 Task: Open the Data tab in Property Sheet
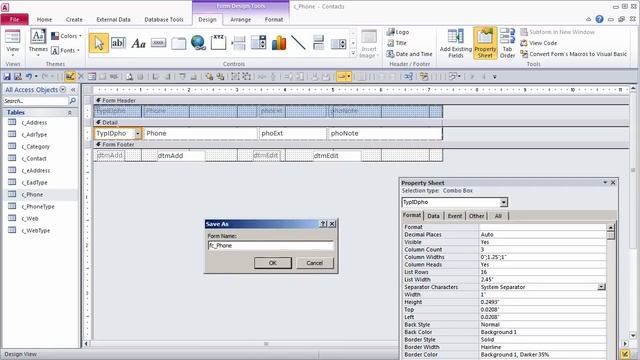point(433,216)
